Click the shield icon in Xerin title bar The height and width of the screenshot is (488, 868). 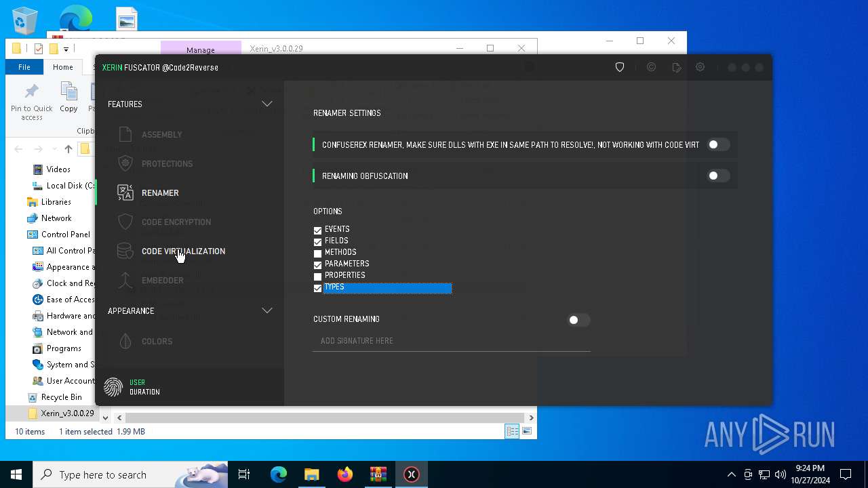coord(620,68)
